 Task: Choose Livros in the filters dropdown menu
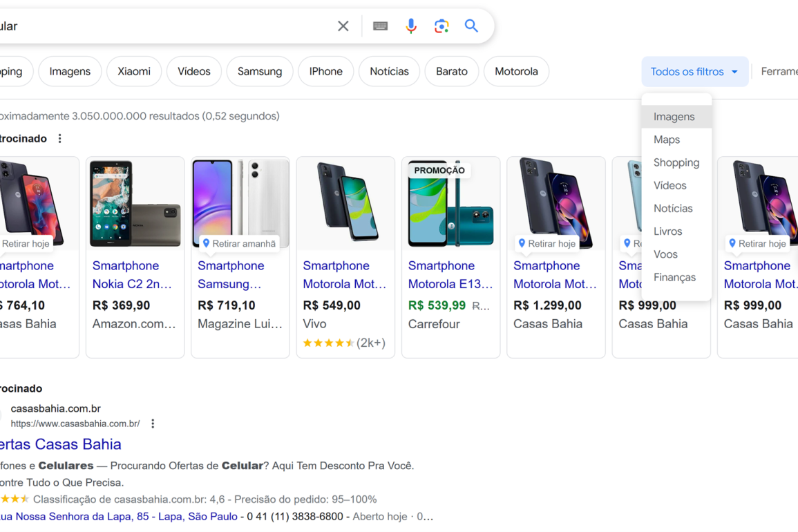tap(676, 231)
